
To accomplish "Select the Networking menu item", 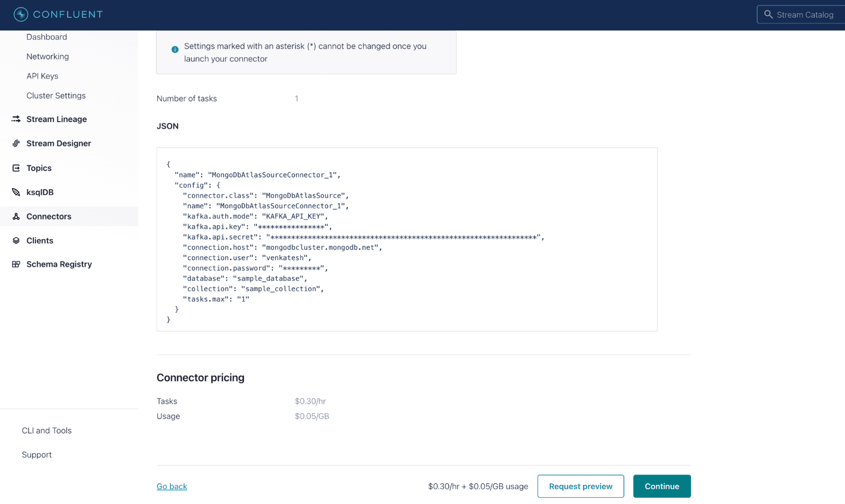I will click(x=47, y=57).
